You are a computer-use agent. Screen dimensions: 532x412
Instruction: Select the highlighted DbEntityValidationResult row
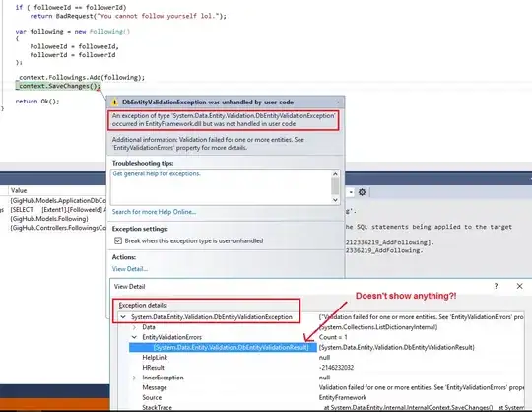point(223,347)
